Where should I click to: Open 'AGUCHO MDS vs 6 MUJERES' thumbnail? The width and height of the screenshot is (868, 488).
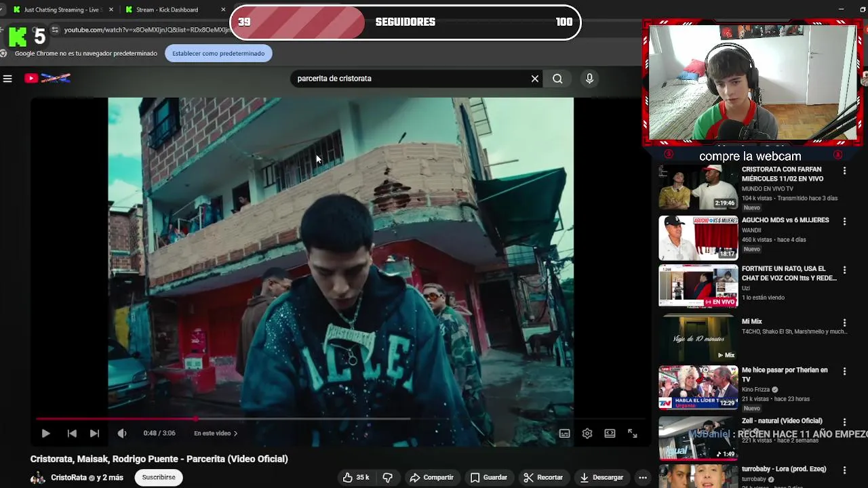click(x=698, y=238)
